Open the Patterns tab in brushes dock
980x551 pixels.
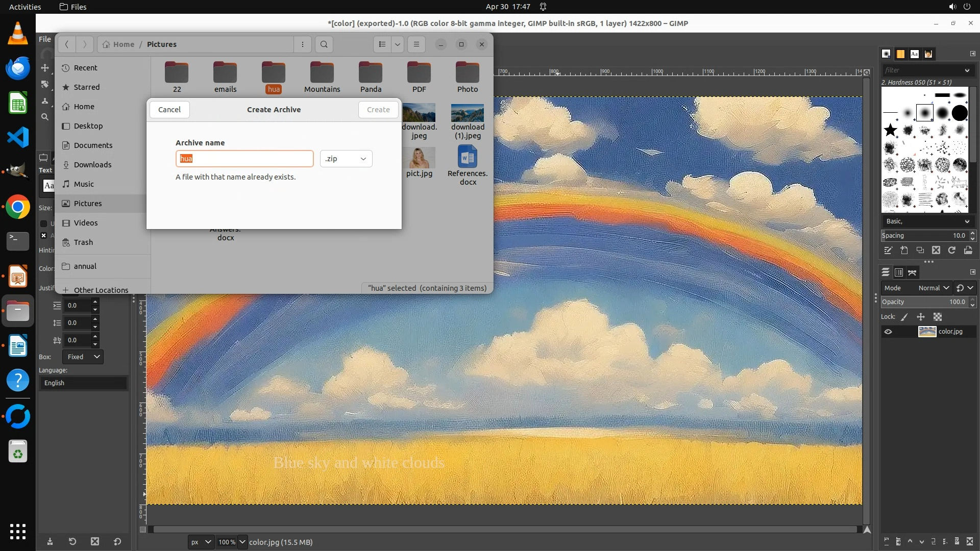click(x=900, y=54)
